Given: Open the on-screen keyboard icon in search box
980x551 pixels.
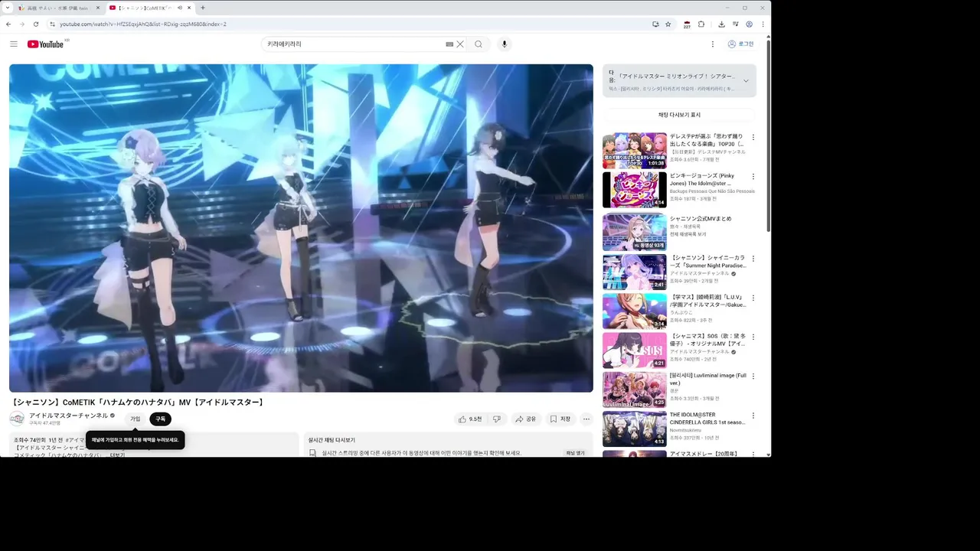Looking at the screenshot, I should 449,44.
